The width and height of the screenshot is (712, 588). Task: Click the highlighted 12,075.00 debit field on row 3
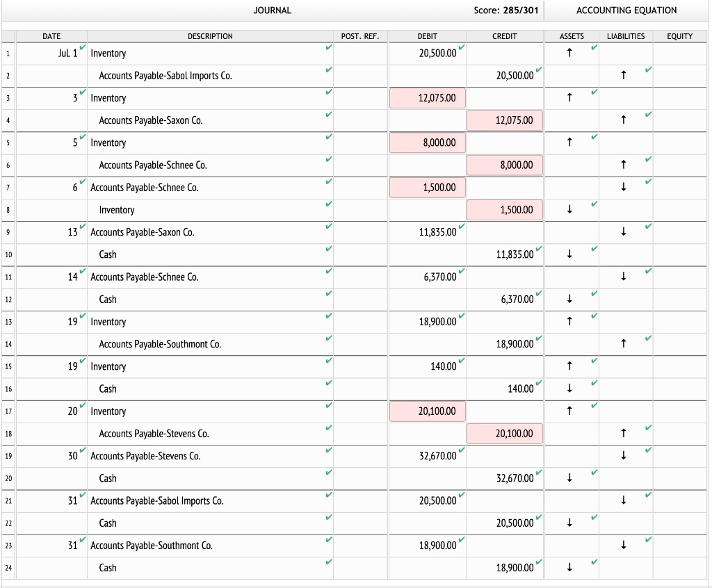pos(427,98)
